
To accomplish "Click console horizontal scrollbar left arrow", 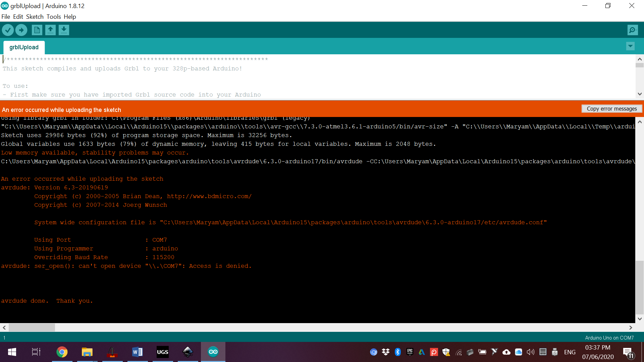I will 4,327.
